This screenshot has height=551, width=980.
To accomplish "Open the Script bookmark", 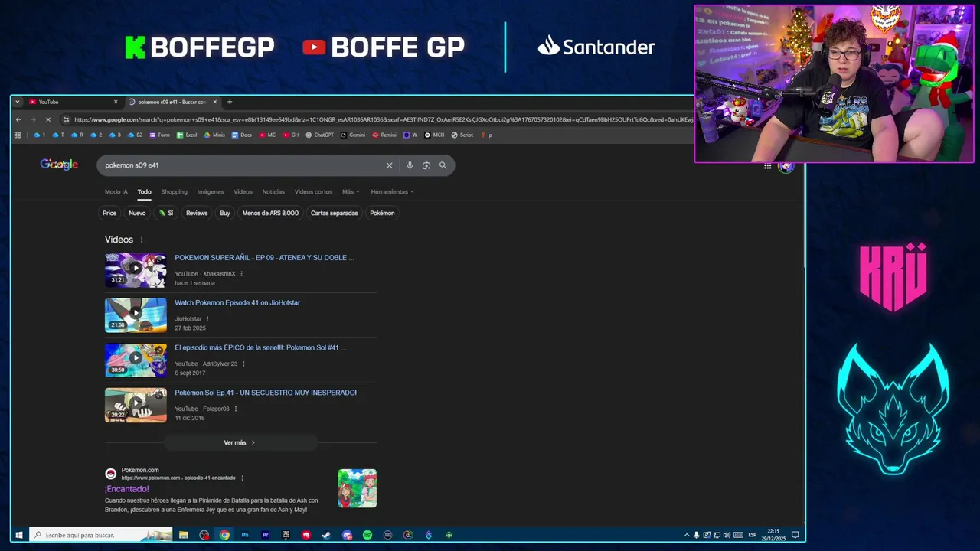I will (462, 135).
